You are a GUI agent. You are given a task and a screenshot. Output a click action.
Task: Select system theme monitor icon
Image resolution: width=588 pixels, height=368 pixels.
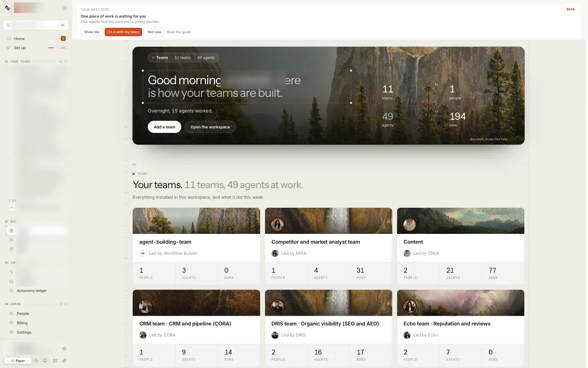point(45,361)
